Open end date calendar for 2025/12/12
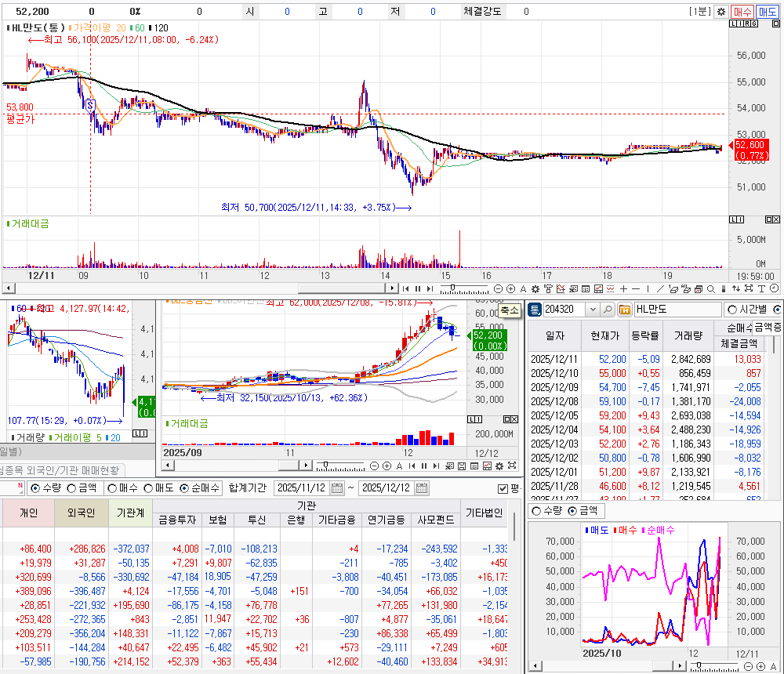Screen dimensions: 784x674 click(x=422, y=488)
